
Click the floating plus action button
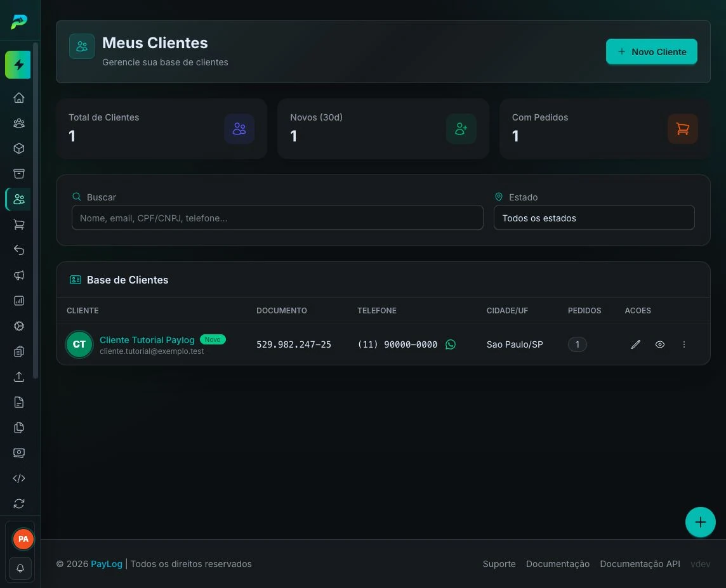[701, 522]
